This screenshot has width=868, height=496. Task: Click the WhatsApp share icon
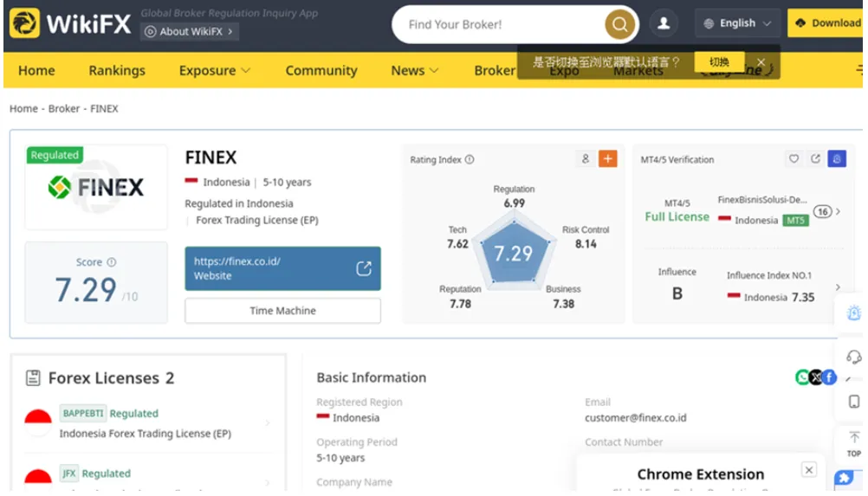[x=802, y=377]
